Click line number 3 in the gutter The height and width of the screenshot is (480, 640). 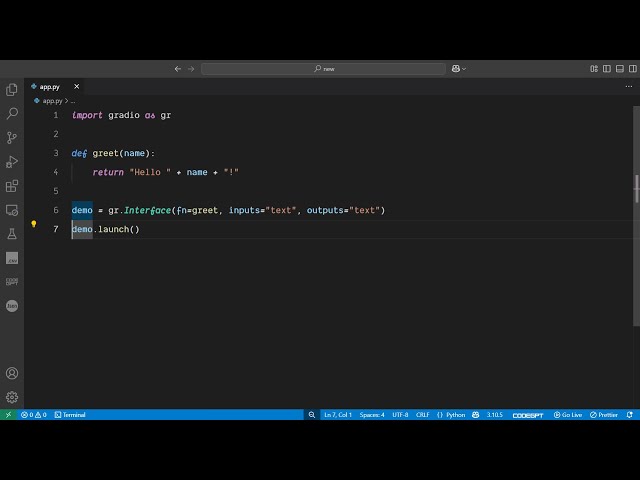[56, 153]
